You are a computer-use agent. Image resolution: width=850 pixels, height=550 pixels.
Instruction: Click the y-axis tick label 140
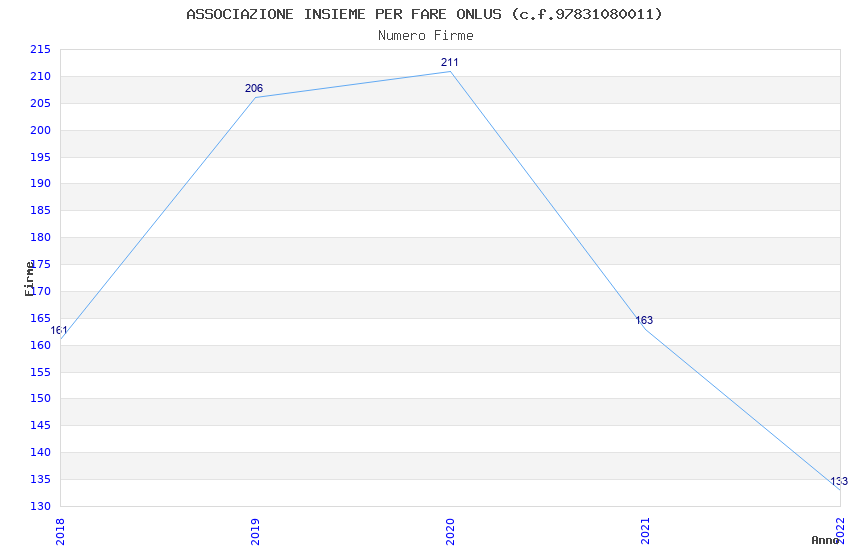tap(40, 452)
